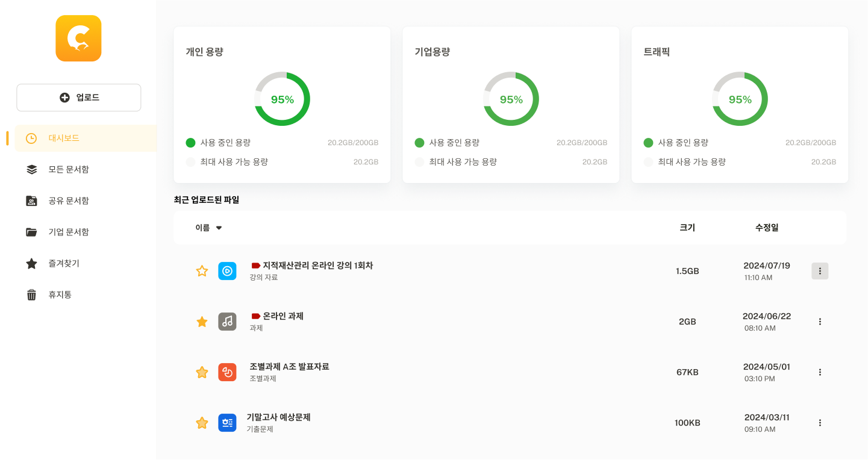868x460 pixels.
Task: Click the shared folder icon beside 공유 문서함
Action: click(31, 201)
